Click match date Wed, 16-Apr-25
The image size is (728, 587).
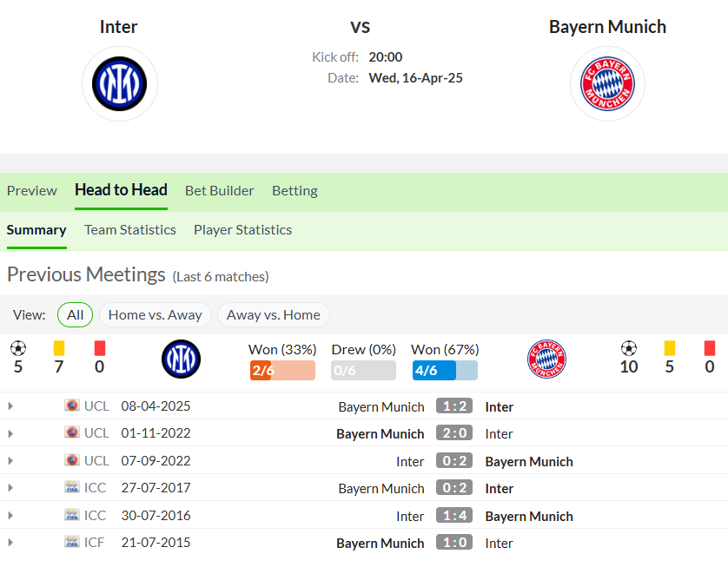pyautogui.click(x=415, y=78)
